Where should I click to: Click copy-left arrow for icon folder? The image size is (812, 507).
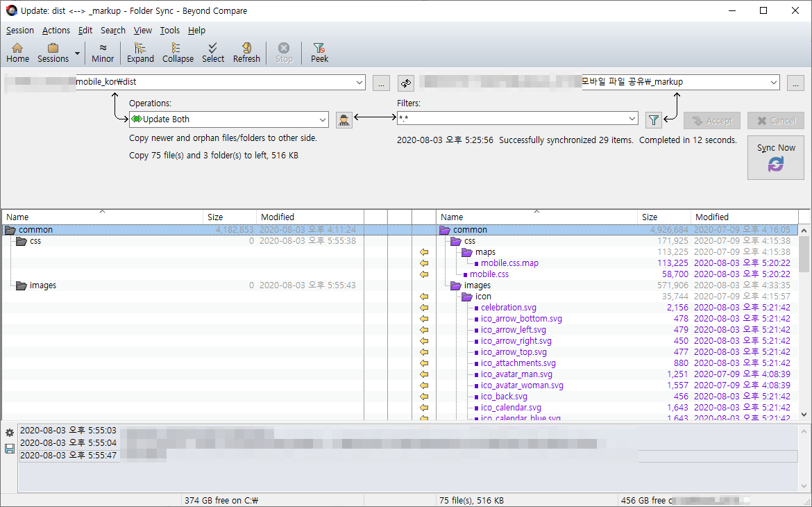pos(424,297)
